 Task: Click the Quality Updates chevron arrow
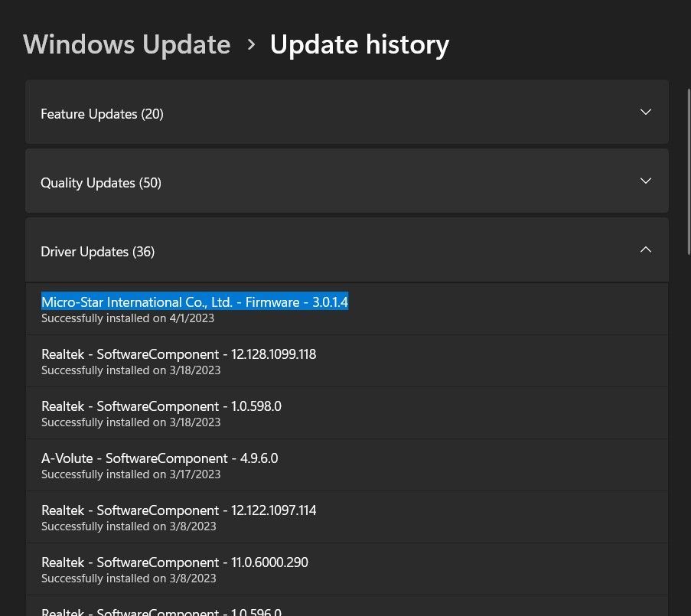tap(646, 181)
